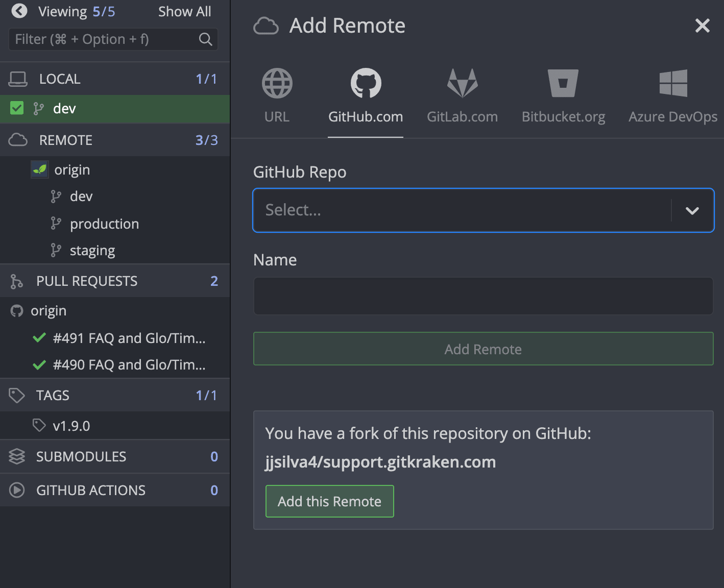
Task: Click inside the Name input field
Action: (x=483, y=296)
